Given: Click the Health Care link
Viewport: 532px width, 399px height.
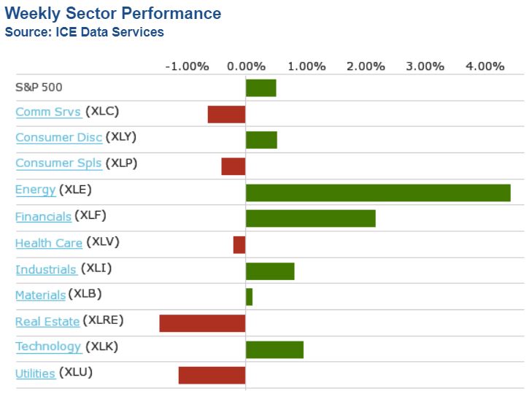Looking at the screenshot, I should coord(48,243).
